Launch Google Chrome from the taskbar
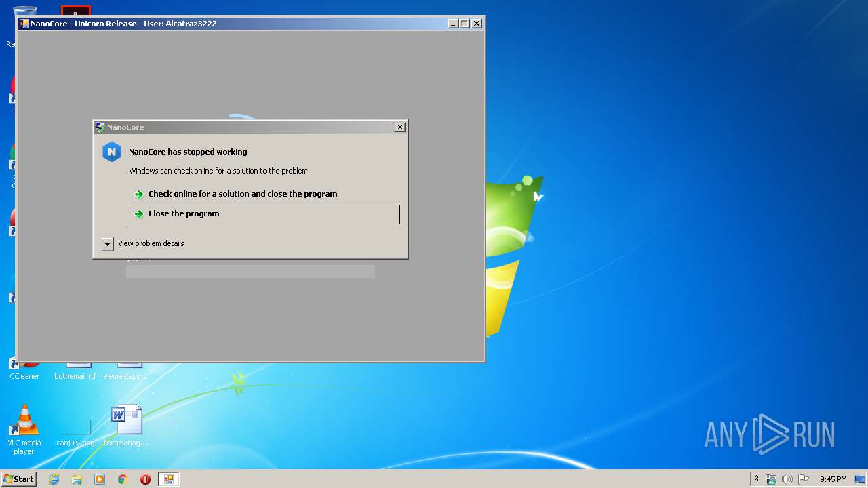 coord(123,479)
